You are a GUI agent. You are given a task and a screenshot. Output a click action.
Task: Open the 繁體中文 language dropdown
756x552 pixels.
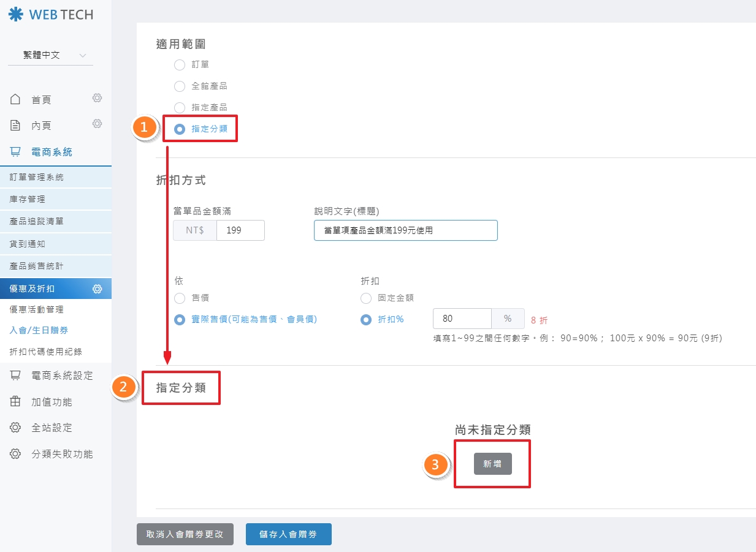coord(50,55)
